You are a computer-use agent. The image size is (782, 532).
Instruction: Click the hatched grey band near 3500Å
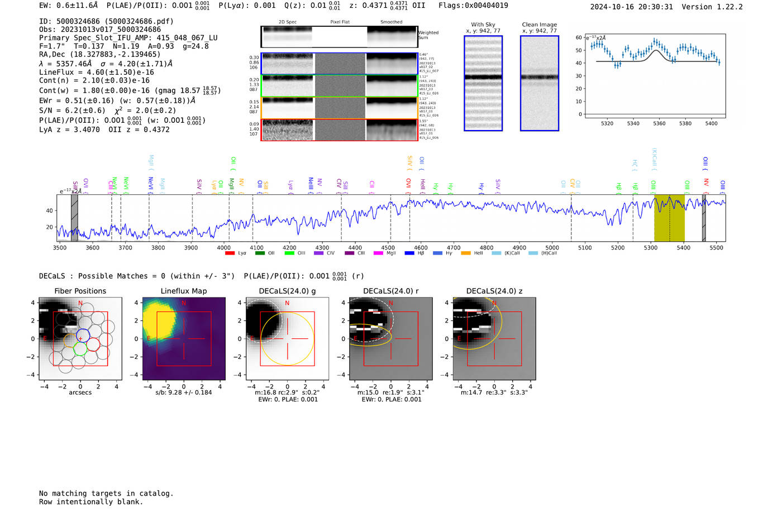tap(74, 218)
